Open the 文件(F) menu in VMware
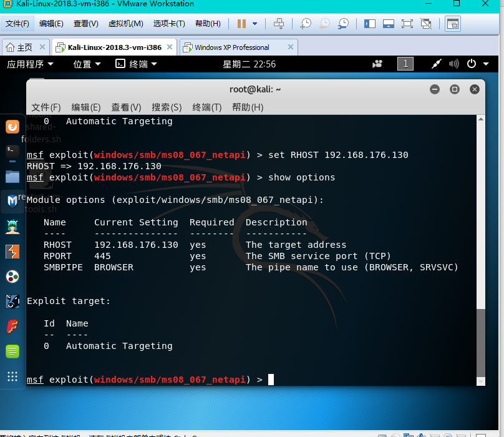Viewport: 504px width, 437px height. pos(17,24)
